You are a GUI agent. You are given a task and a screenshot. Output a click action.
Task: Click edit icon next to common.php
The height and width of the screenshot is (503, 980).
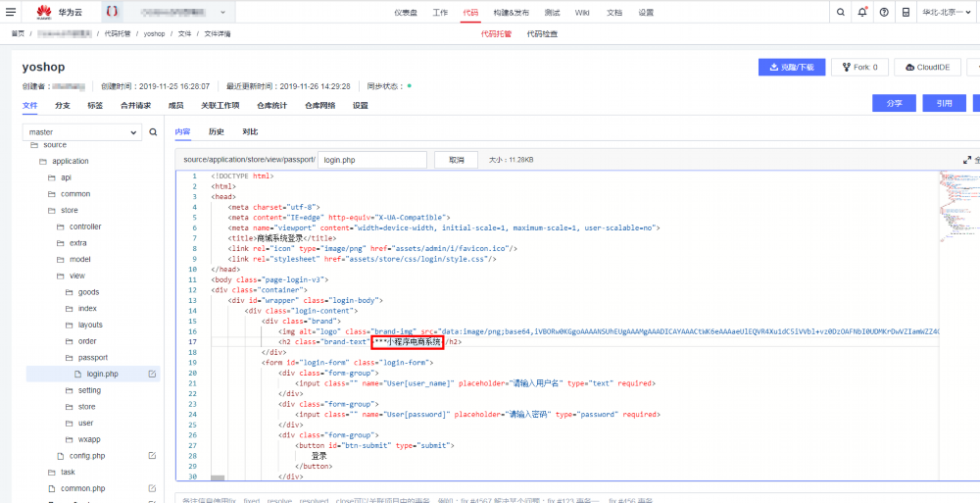(152, 488)
